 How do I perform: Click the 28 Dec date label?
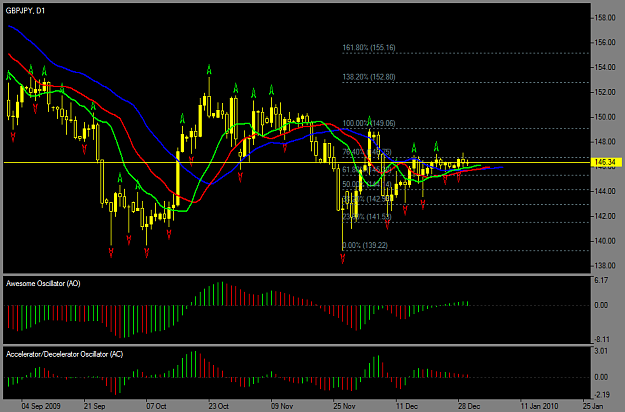pyautogui.click(x=469, y=406)
